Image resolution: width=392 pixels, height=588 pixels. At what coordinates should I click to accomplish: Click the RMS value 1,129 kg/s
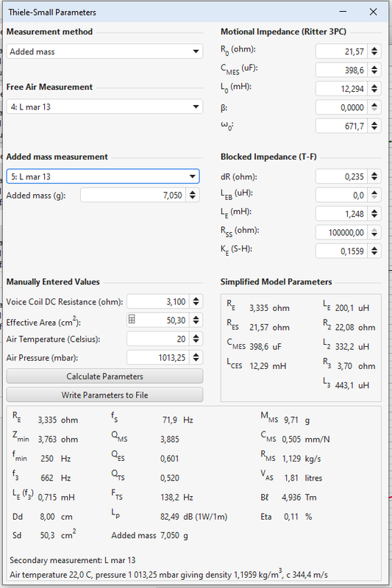(302, 459)
